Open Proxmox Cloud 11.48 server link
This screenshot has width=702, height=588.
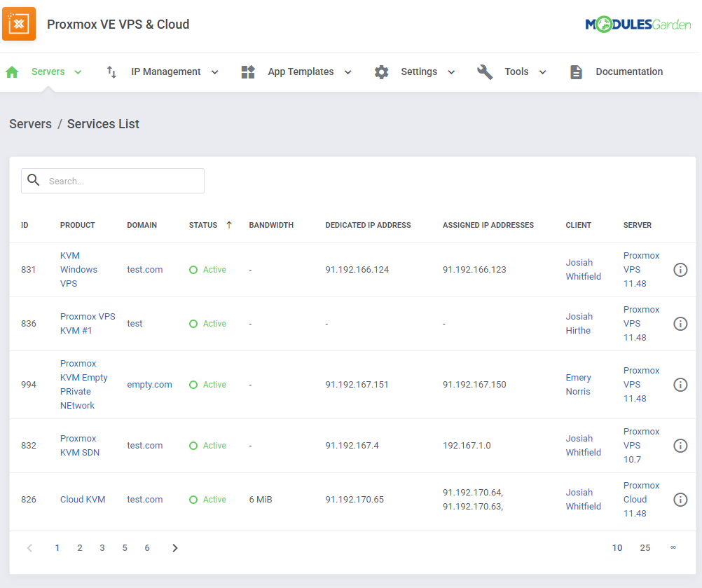(x=641, y=499)
